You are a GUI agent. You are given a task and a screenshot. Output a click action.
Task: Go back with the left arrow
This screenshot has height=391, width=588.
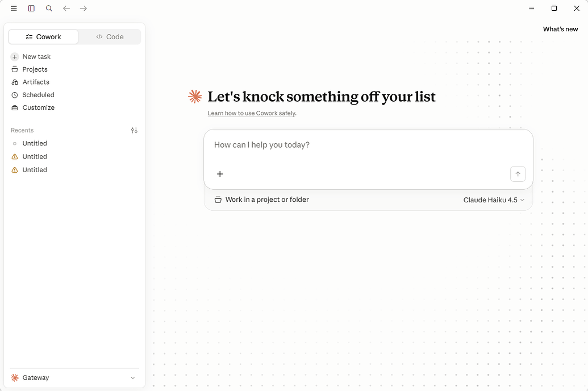(x=66, y=9)
